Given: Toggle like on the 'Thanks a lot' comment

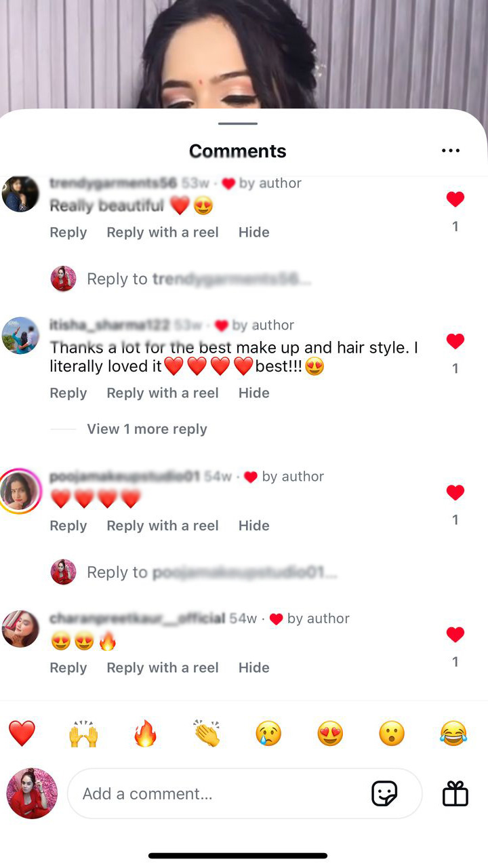Looking at the screenshot, I should click(x=455, y=342).
